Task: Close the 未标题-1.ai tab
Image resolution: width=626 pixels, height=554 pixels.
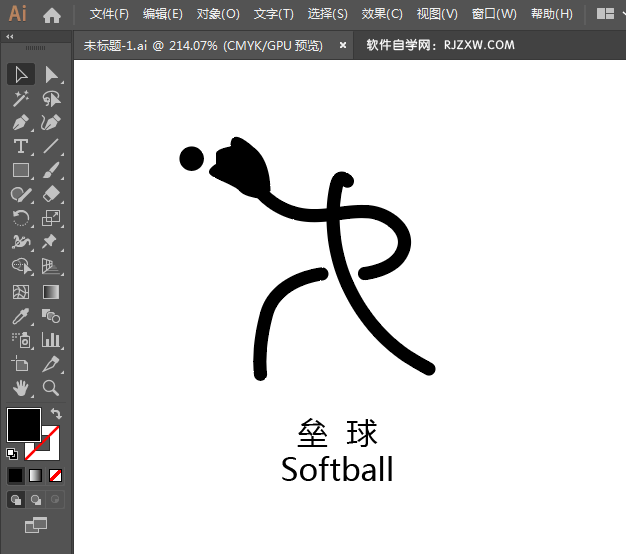Action: pos(343,46)
